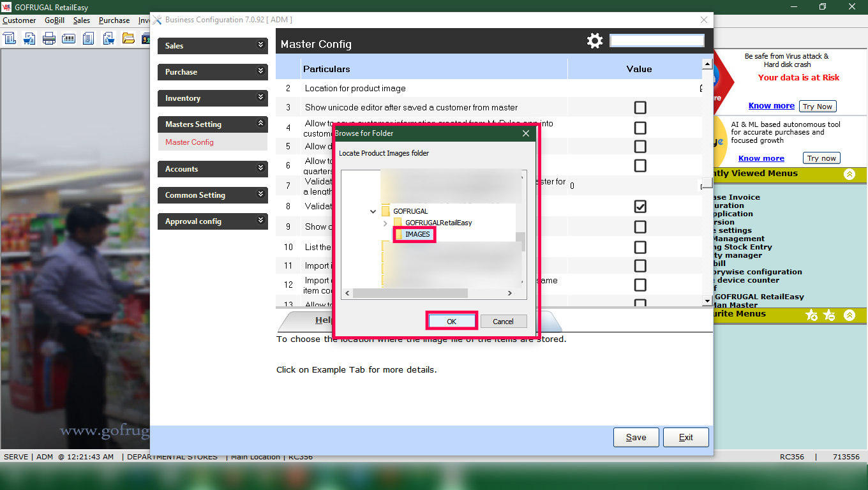
Task: Click down arrow of config list scrollbar
Action: tap(707, 301)
